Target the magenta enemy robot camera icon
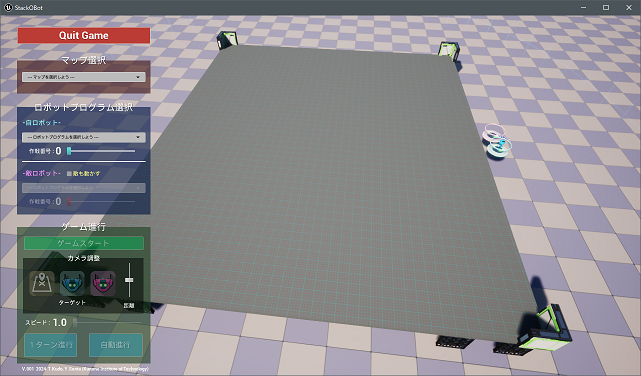This screenshot has height=376, width=641. [x=103, y=283]
